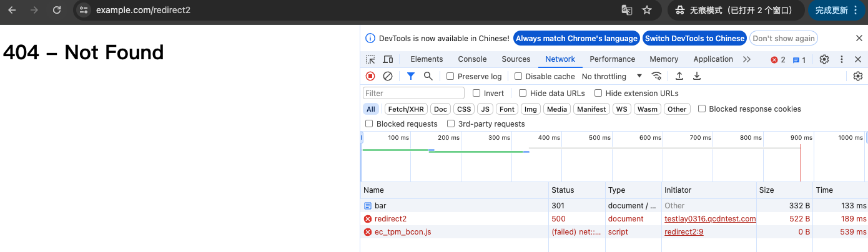The image size is (868, 252).
Task: Toggle the network filter funnel icon
Action: tap(410, 76)
